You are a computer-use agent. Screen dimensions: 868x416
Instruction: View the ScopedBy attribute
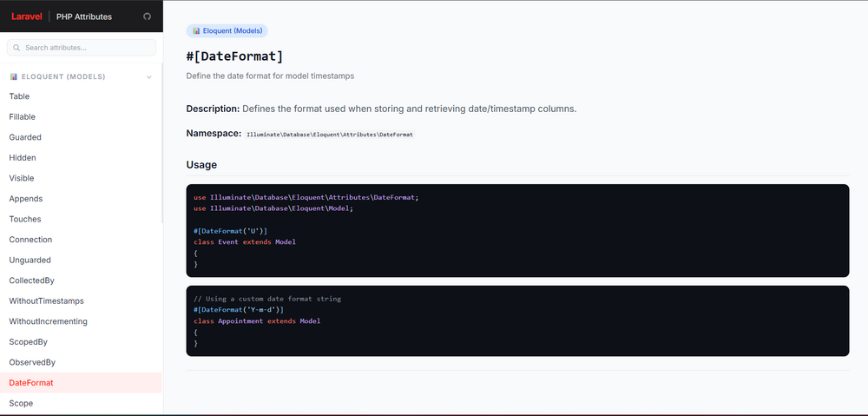click(81, 342)
